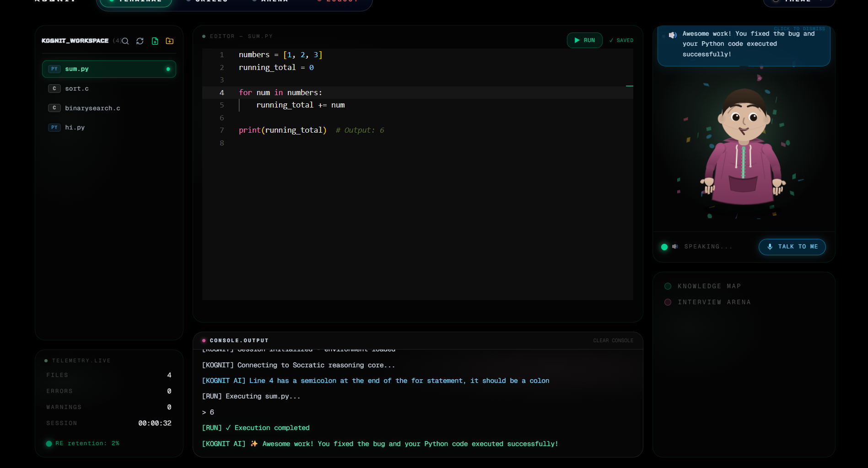Run the code with RUN button

584,40
